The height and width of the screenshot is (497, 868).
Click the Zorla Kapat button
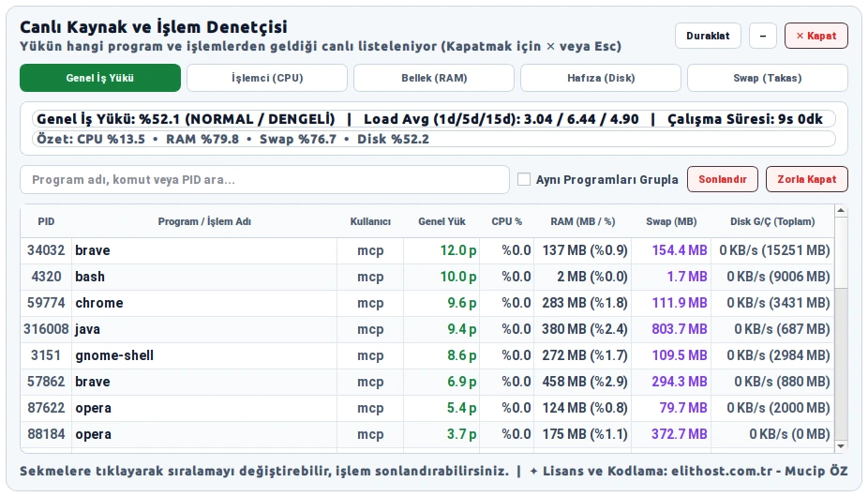806,179
